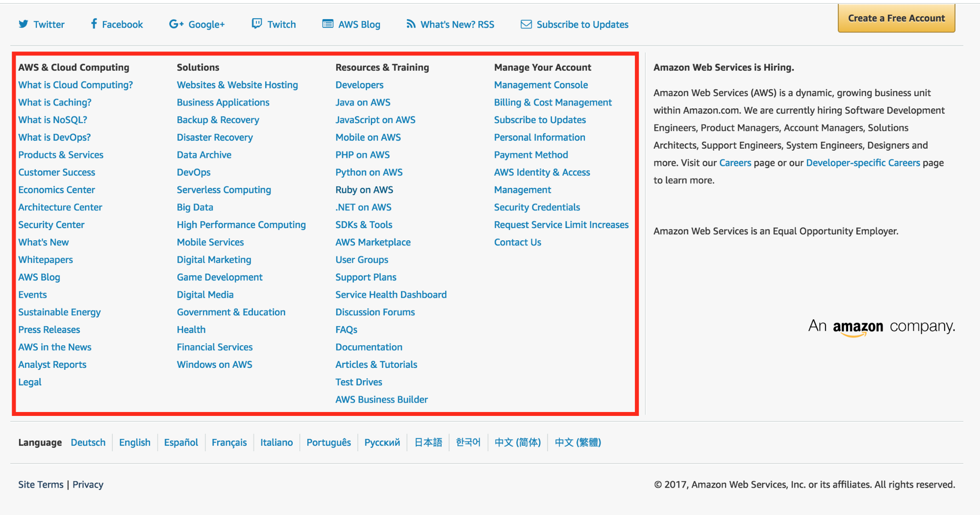Open Python on AWS link
980x515 pixels.
tap(369, 172)
